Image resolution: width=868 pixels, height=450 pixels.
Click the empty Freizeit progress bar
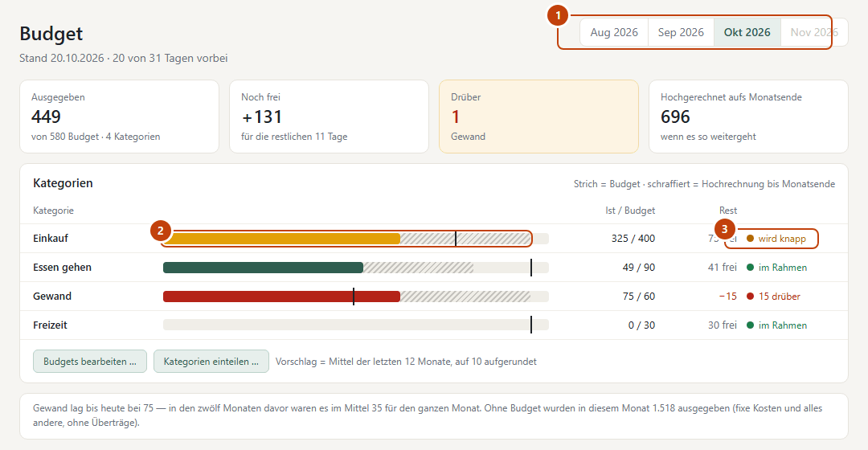coord(356,325)
